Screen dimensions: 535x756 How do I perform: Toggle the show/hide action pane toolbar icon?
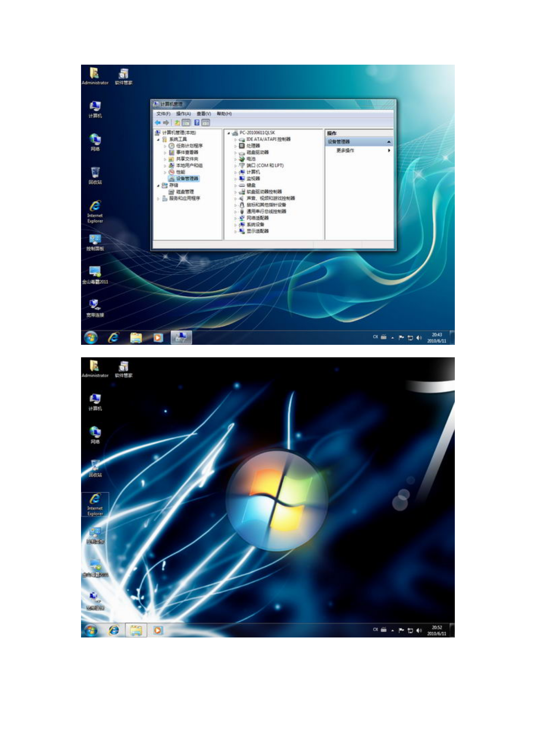click(206, 123)
